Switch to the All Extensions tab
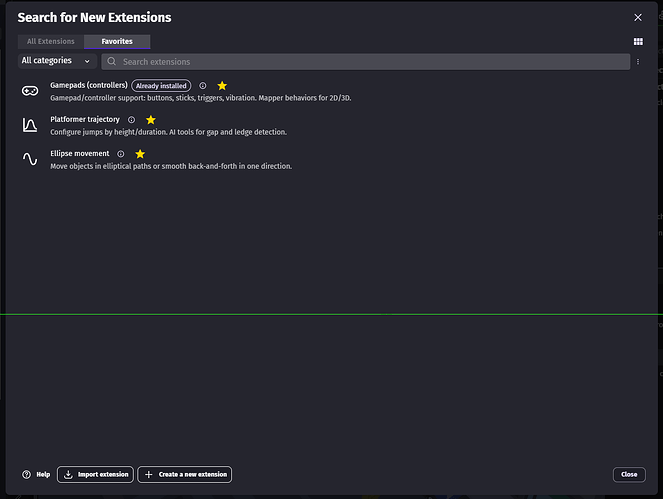The image size is (663, 499). (x=51, y=42)
